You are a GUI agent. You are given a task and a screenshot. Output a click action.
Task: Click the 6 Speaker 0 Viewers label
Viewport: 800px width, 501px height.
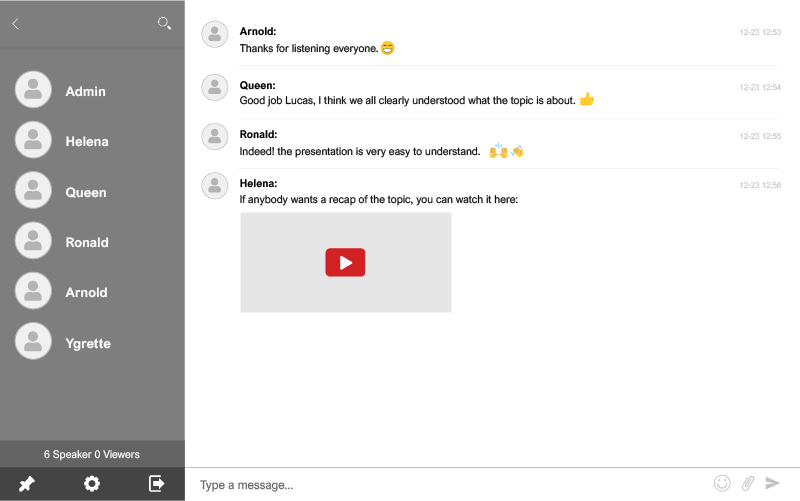(92, 454)
